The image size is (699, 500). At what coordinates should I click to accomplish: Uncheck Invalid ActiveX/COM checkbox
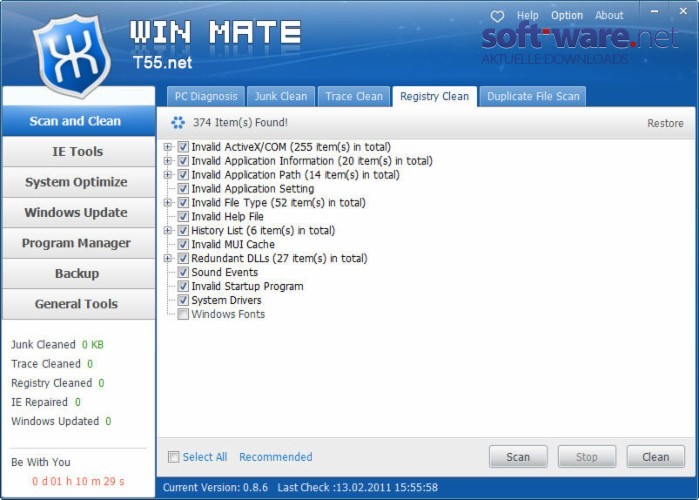183,147
